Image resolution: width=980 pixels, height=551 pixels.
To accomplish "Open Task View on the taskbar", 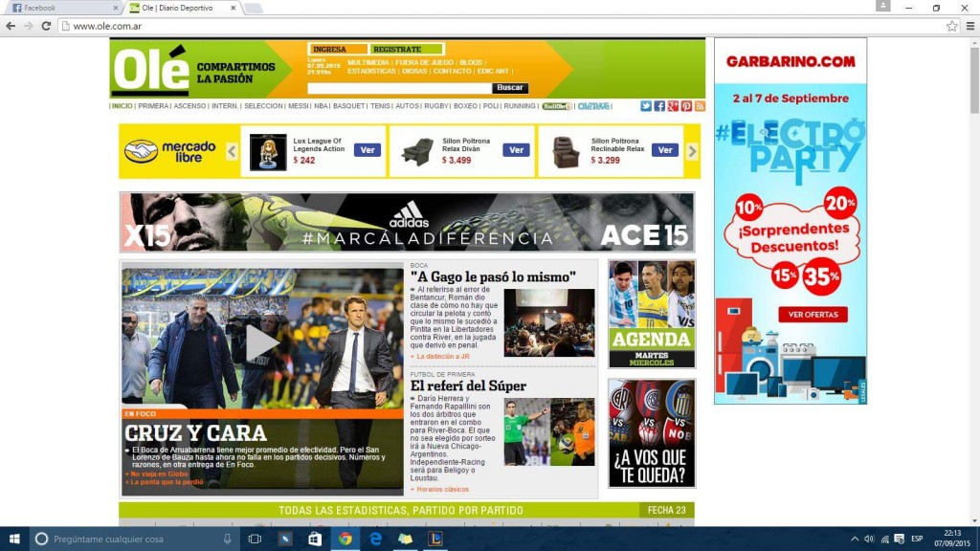I will pos(255,539).
